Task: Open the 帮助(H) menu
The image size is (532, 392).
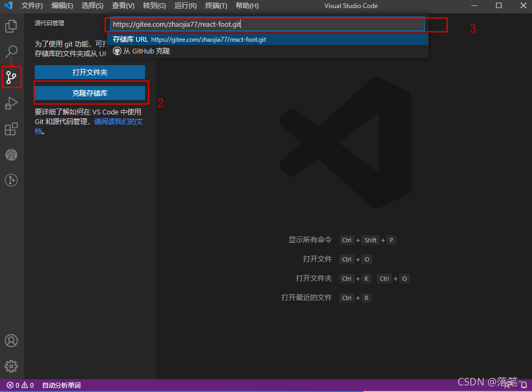Action: pyautogui.click(x=247, y=6)
